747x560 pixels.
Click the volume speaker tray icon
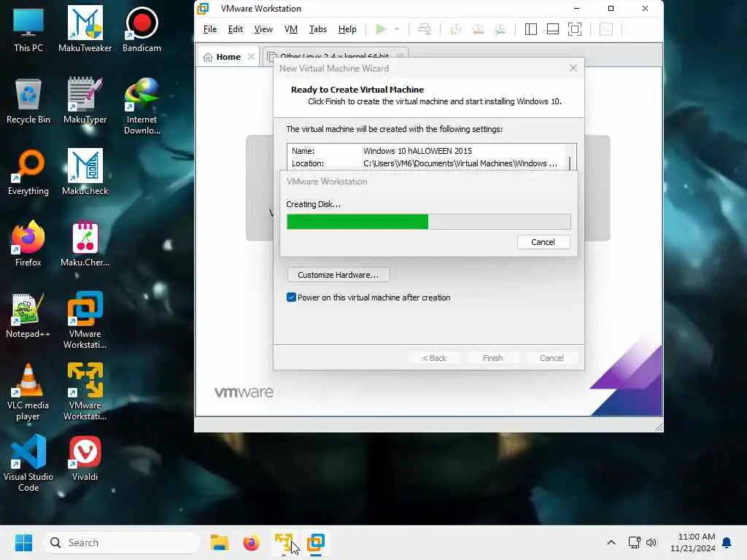click(x=651, y=542)
